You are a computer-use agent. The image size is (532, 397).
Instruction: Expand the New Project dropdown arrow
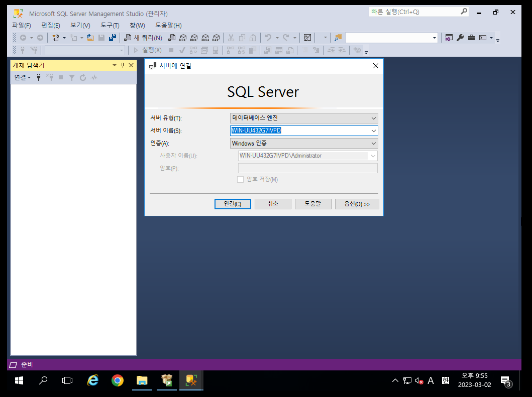[64, 38]
